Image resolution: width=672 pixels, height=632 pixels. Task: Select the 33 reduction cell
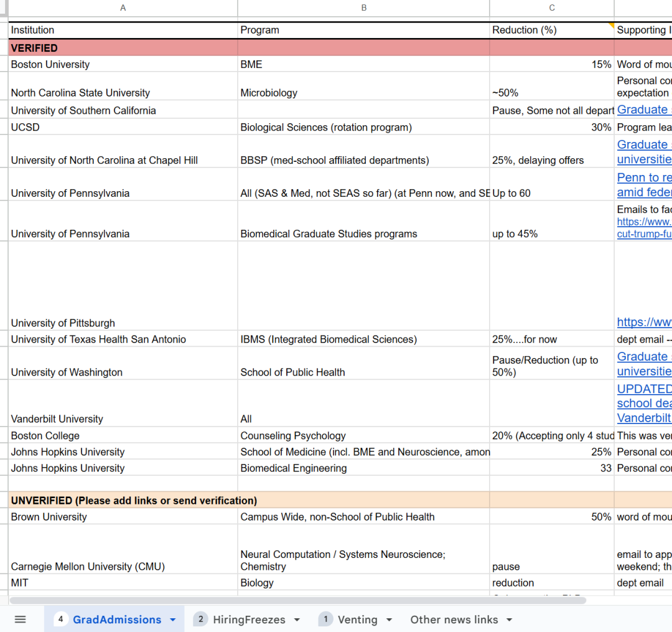point(551,468)
